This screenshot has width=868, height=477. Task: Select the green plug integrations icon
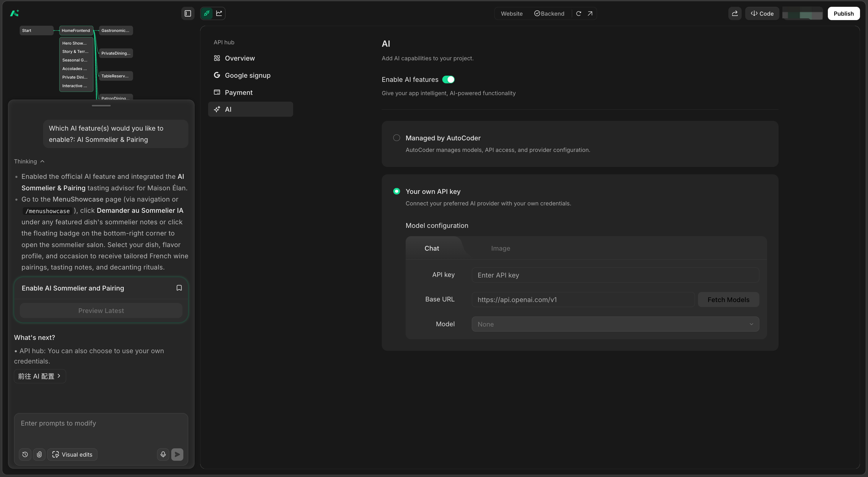tap(207, 14)
